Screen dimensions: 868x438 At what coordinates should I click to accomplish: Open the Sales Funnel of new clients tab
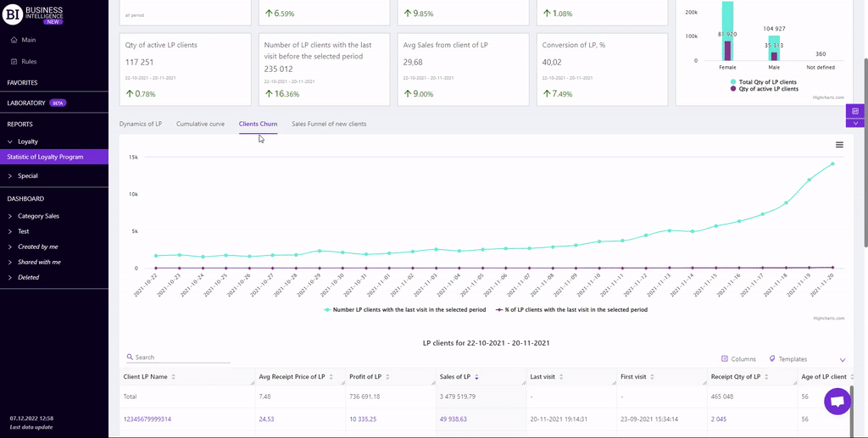[329, 124]
